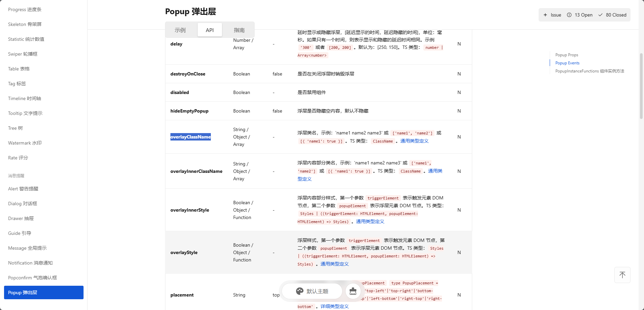Click the page vertical scrollbar thumb

(x=641, y=86)
